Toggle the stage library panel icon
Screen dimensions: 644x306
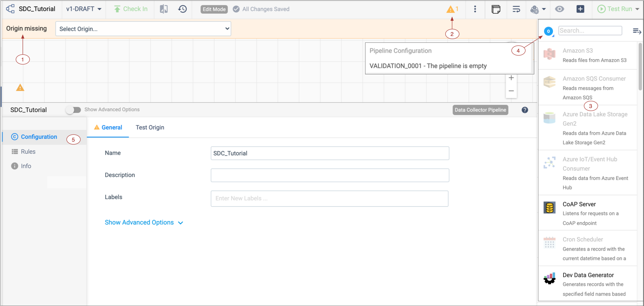click(x=496, y=9)
